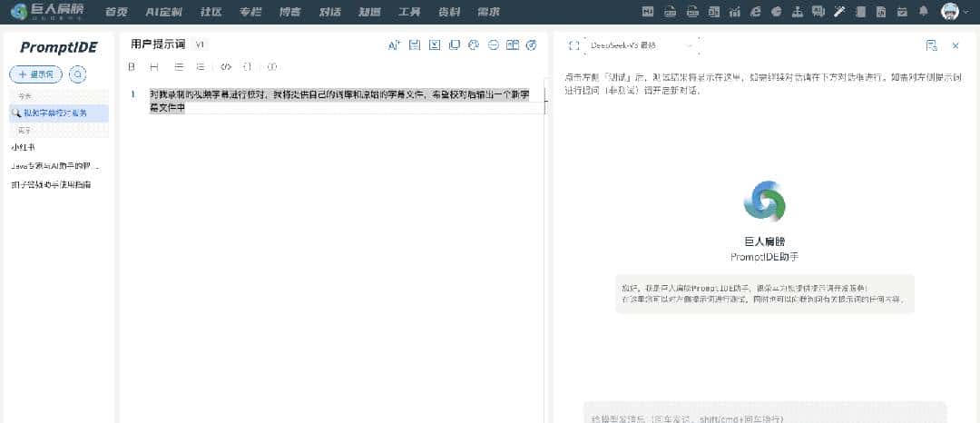Insert unordered list
Image resolution: width=980 pixels, height=423 pixels.
(x=179, y=66)
